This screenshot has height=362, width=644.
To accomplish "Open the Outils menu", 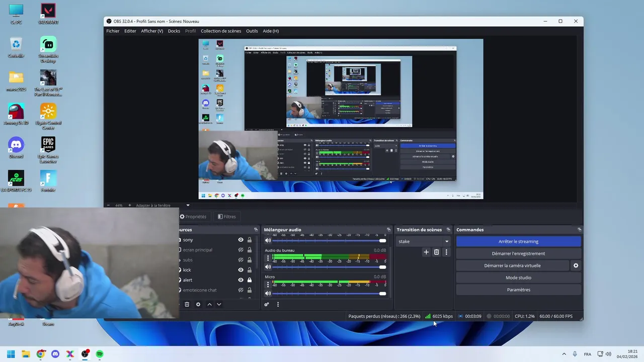I will point(252,31).
